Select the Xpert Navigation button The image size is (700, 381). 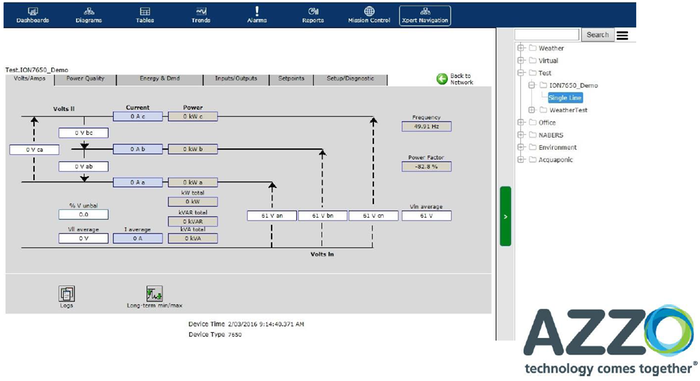coord(425,16)
